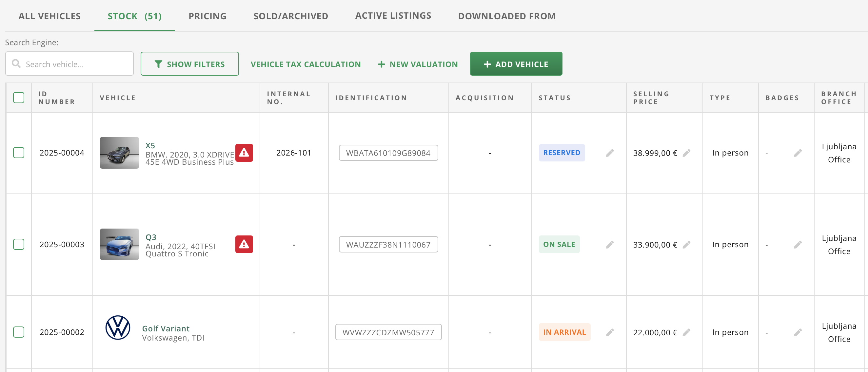
Task: Edit the 22.000,00 € selling price with its pencil icon
Action: tap(686, 333)
